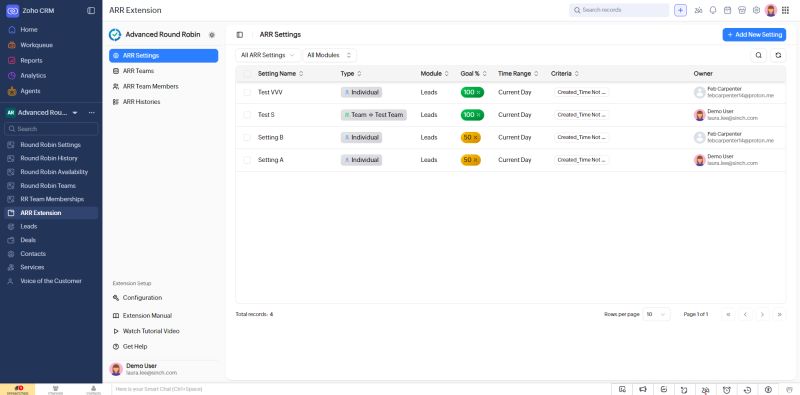Open the Rows per page dropdown
Screen dimensions: 800x395
(656, 314)
